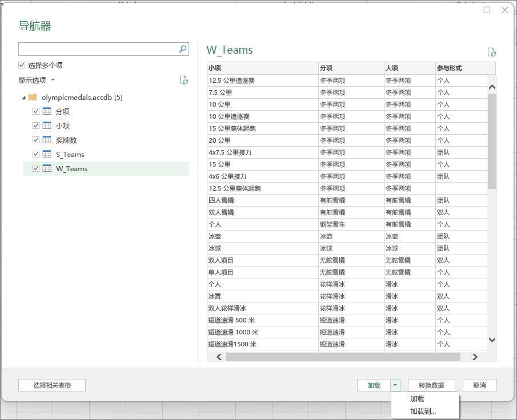Click the preview scroll up arrow
The image size is (517, 420).
[x=492, y=87]
